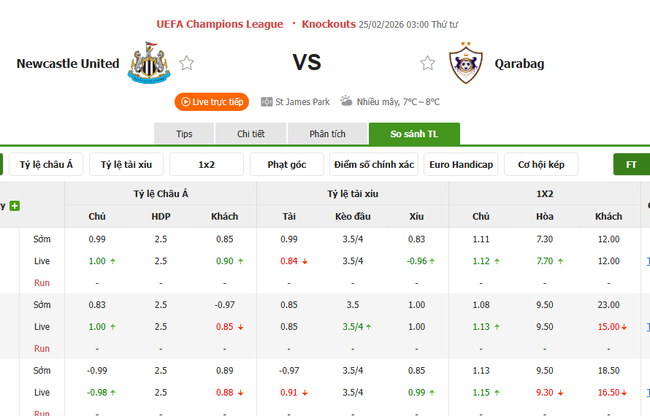Select the Tỷ lệ châu Á filter

[46, 164]
